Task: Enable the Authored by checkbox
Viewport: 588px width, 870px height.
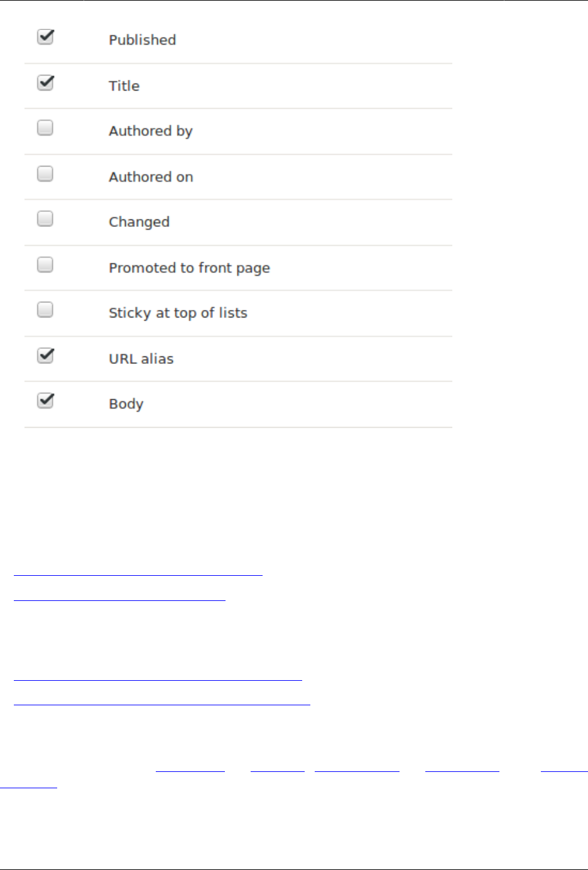Action: [x=45, y=128]
